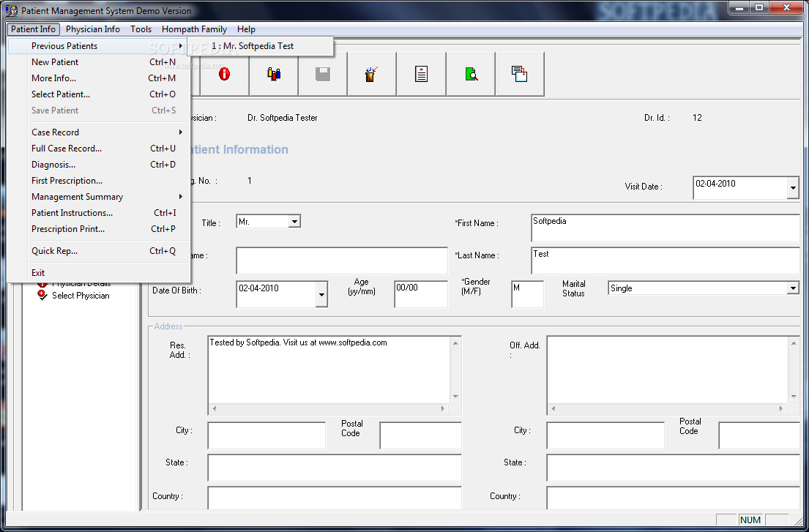
Task: Choose New Patient from the menu
Action: coord(99,62)
